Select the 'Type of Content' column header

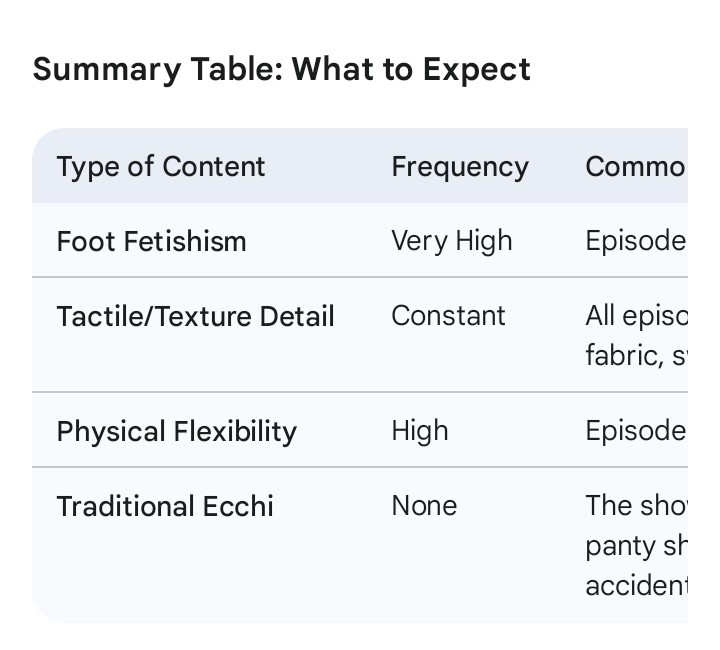pyautogui.click(x=161, y=166)
